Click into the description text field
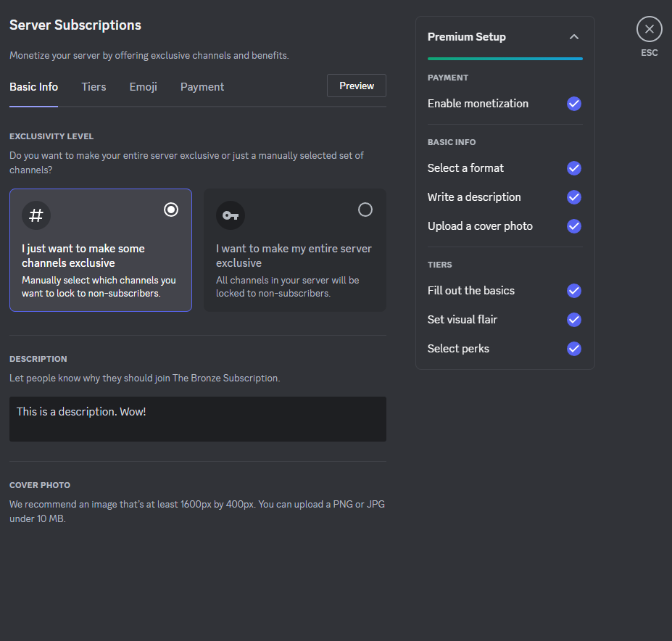 pos(197,419)
